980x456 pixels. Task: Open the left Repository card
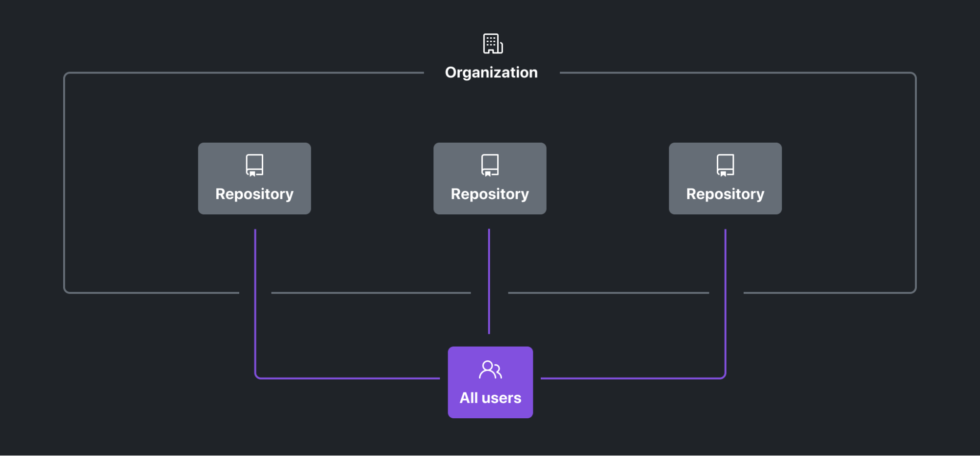[x=254, y=178]
